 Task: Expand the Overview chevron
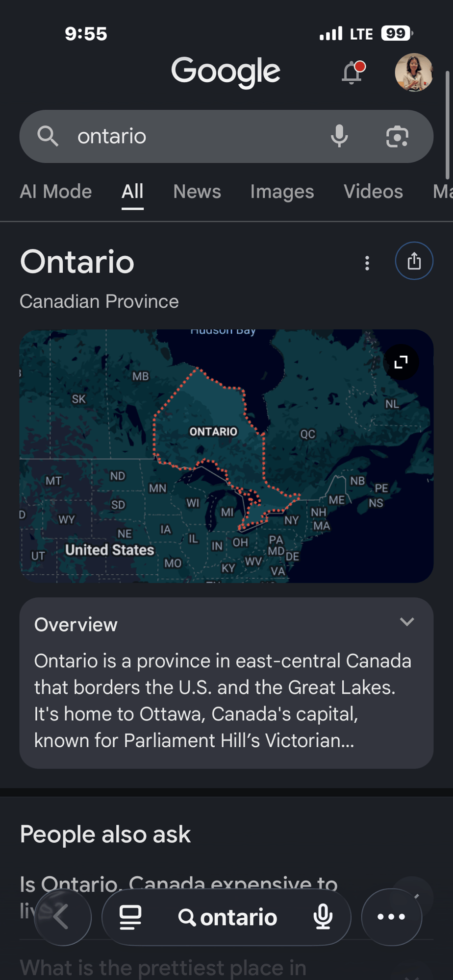pos(407,622)
